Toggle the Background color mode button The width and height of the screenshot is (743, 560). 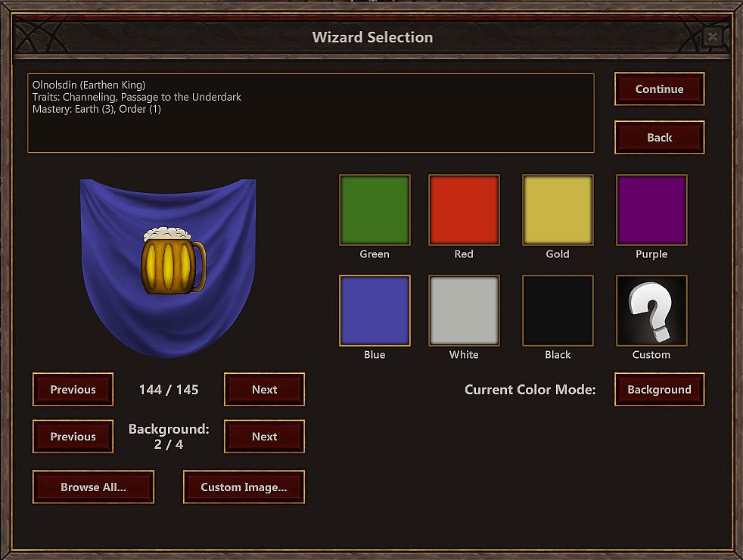(659, 390)
